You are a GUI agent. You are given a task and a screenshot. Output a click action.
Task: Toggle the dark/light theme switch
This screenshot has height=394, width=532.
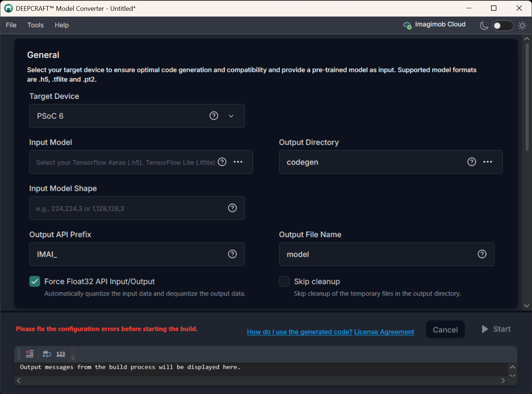point(503,26)
